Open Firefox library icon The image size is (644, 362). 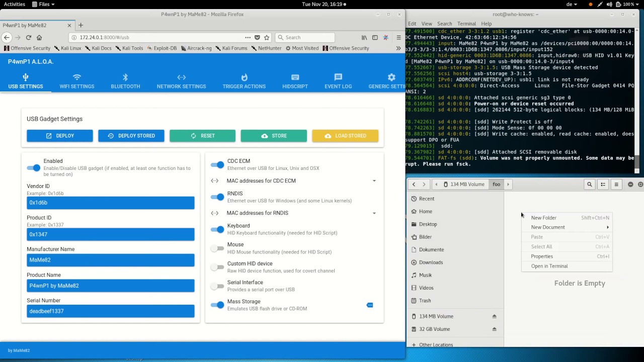tap(364, 37)
